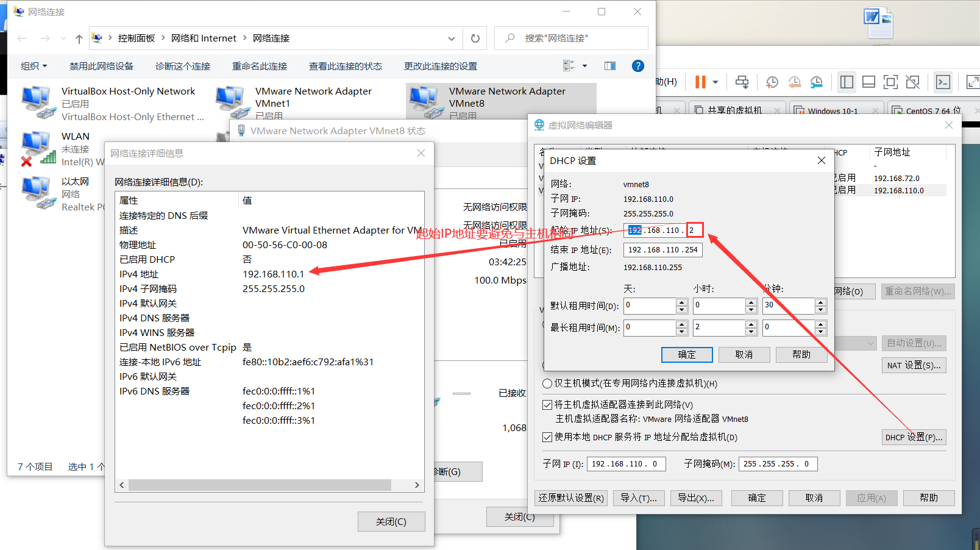Navigate to 控制面板 breadcrumb

click(x=137, y=38)
